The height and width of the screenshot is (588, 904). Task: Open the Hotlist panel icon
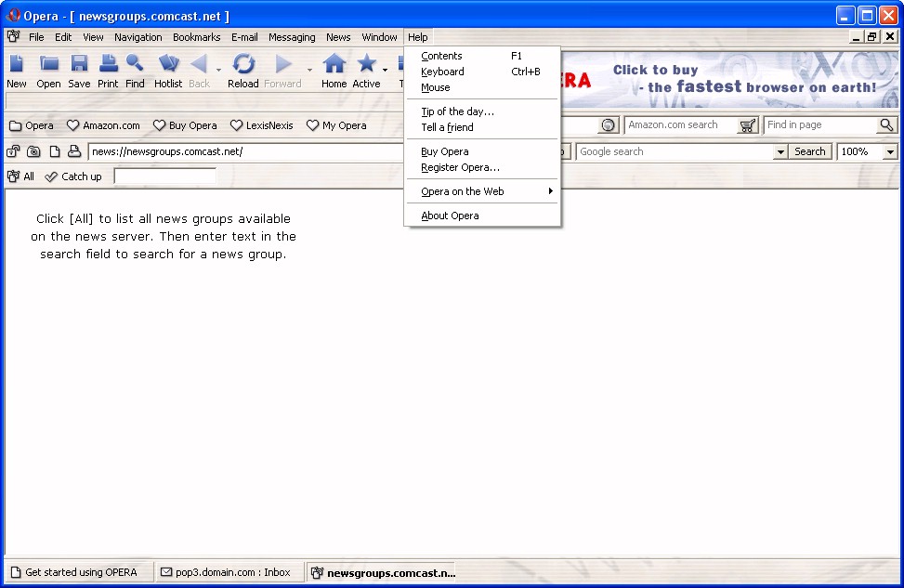[x=168, y=64]
